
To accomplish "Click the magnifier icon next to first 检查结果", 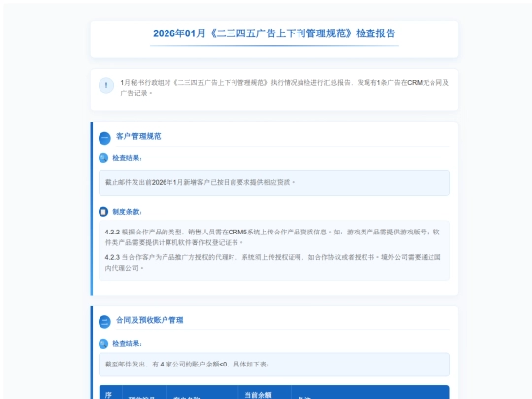I will click(103, 158).
